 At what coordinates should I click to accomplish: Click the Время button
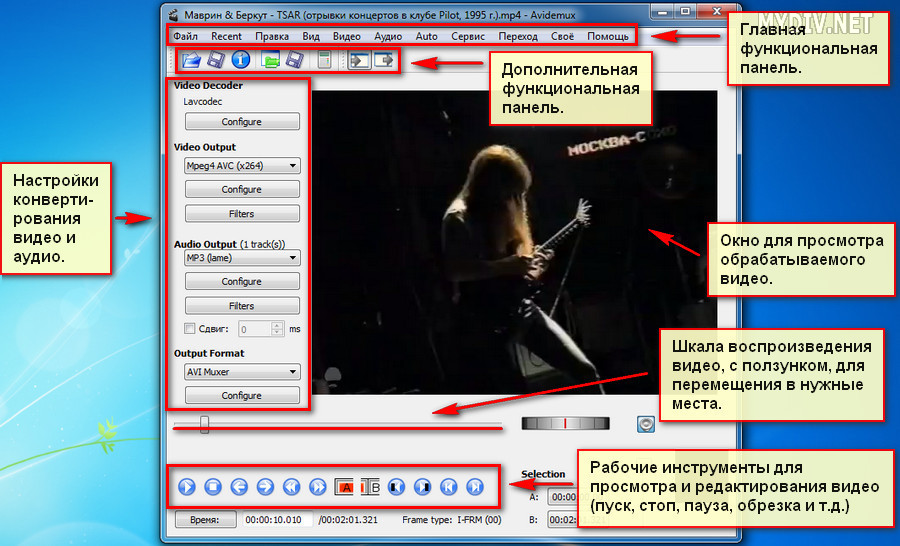tap(205, 520)
